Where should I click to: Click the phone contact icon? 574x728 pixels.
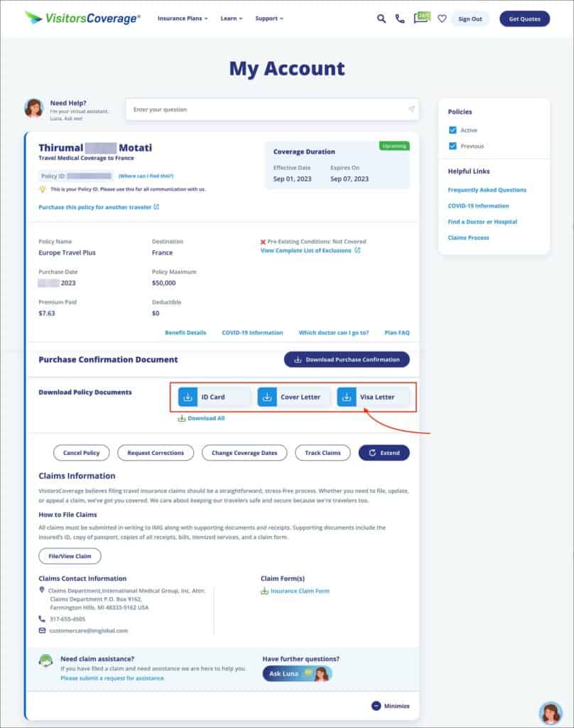pyautogui.click(x=400, y=18)
